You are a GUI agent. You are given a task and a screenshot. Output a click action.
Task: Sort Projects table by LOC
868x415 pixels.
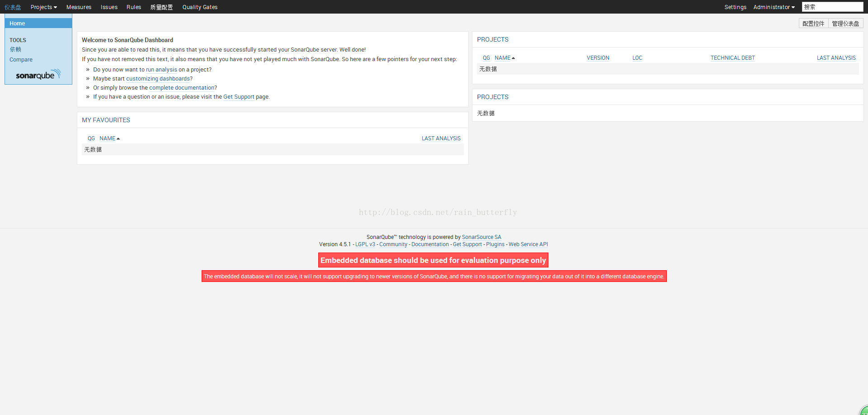637,58
